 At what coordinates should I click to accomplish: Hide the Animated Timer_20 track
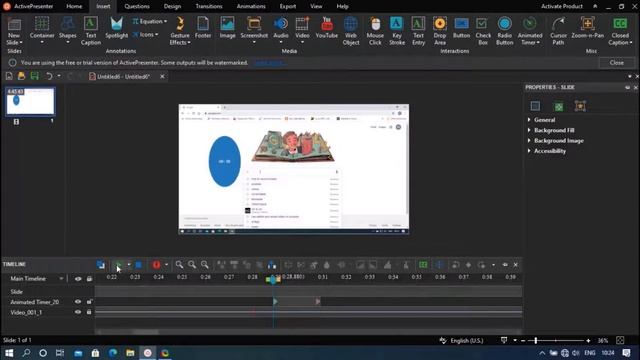pos(78,302)
